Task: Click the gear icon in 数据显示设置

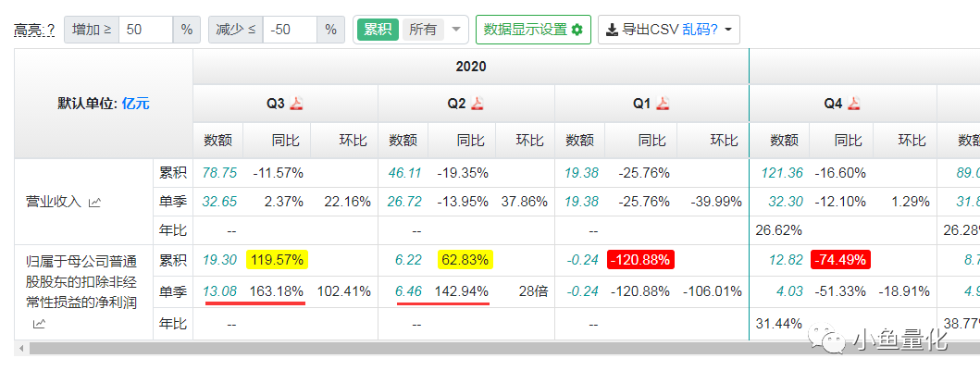Action: 577,30
